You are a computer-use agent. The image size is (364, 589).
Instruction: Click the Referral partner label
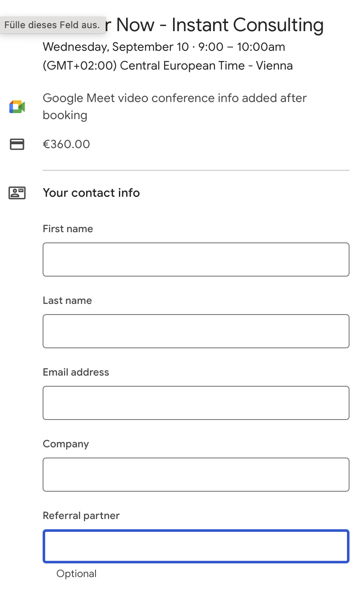[81, 516]
